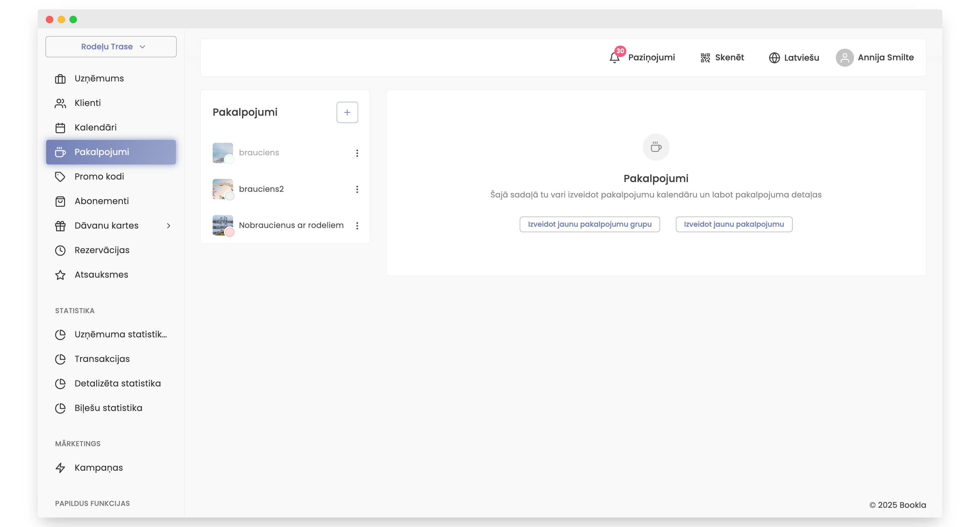Click the green status dot on brauciens

229,160
